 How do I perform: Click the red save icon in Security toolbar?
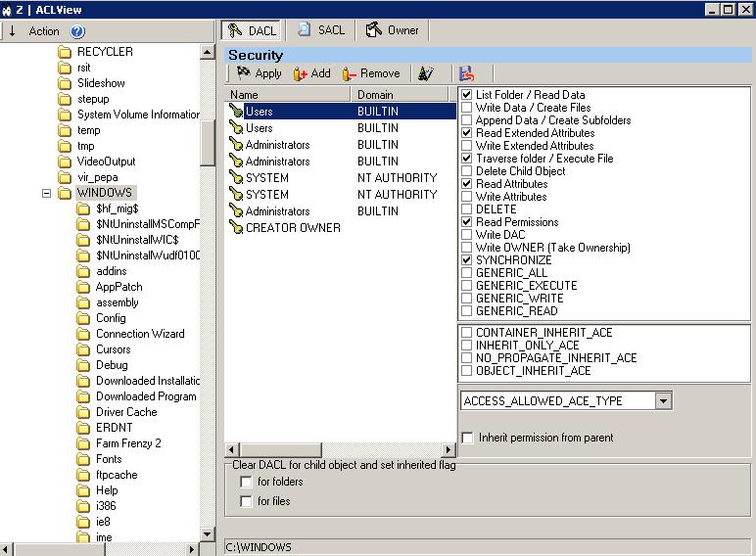(x=466, y=73)
